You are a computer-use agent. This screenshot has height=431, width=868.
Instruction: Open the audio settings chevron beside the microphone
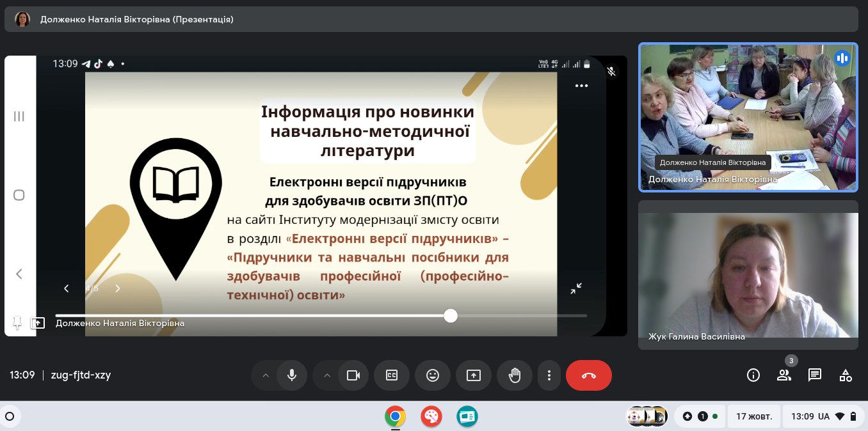click(265, 375)
